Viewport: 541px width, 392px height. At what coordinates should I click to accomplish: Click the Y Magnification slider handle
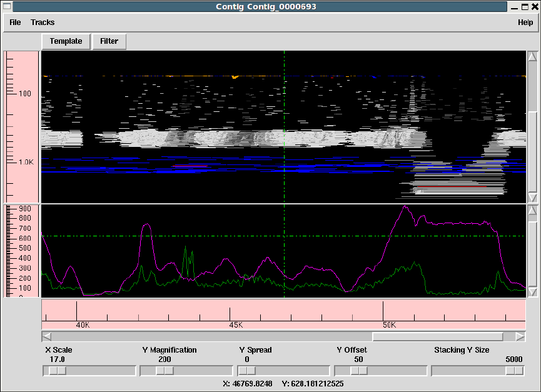(165, 371)
